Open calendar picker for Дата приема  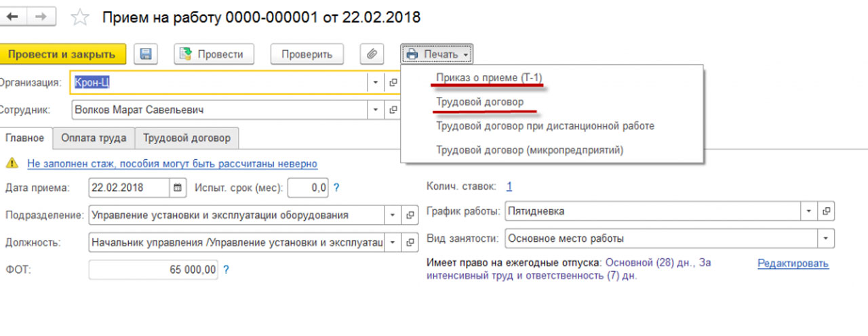pyautogui.click(x=178, y=188)
